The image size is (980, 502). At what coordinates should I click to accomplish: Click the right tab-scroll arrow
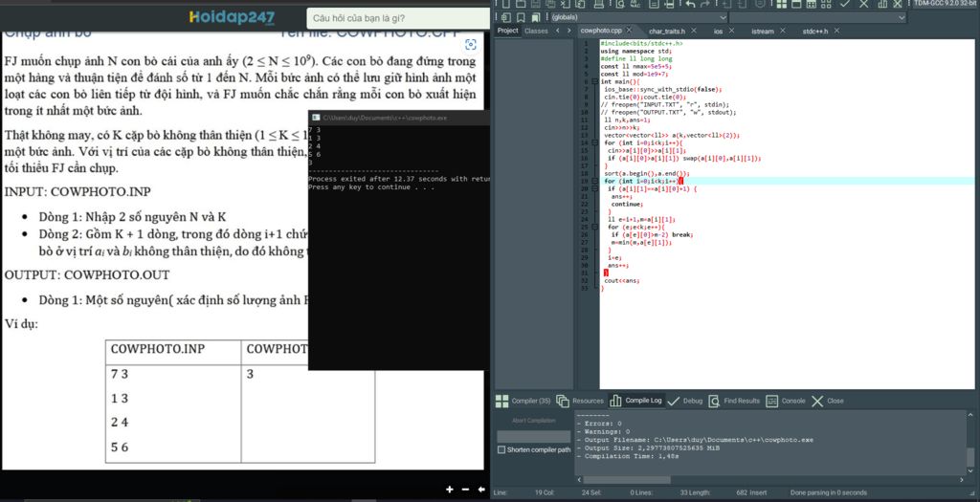pos(568,31)
